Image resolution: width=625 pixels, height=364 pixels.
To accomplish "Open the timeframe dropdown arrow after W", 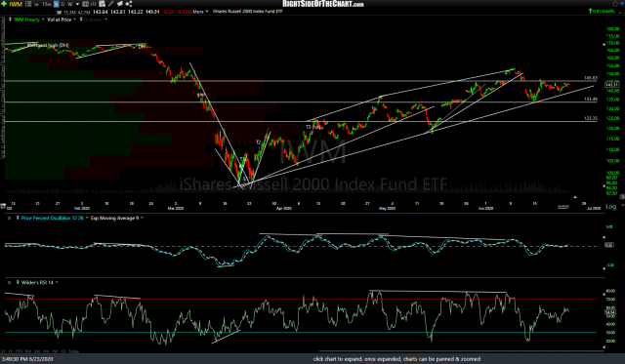I will click(77, 4).
